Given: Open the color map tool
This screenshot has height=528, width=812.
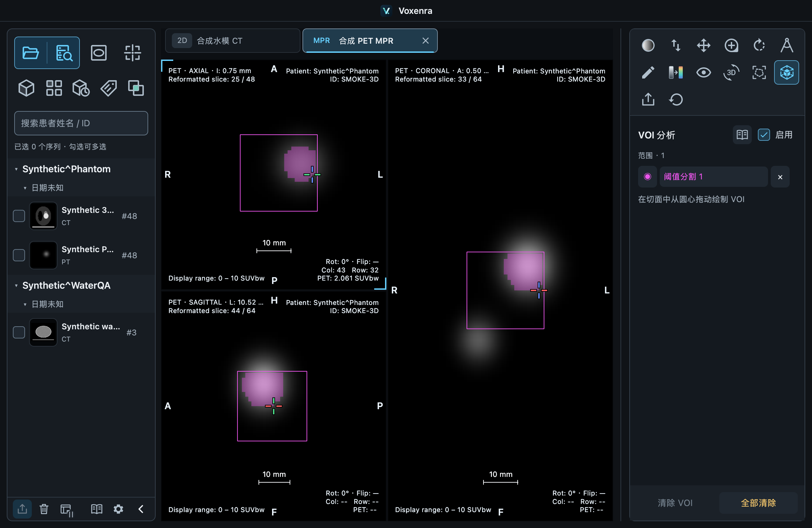Looking at the screenshot, I should coord(676,72).
